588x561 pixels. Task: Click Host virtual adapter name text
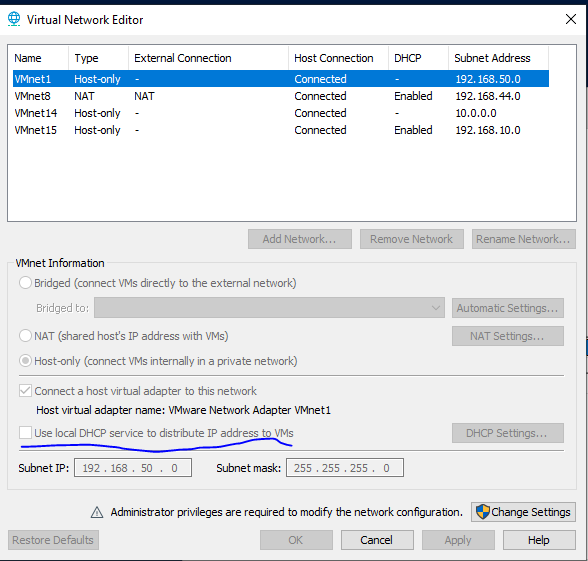coord(183,410)
